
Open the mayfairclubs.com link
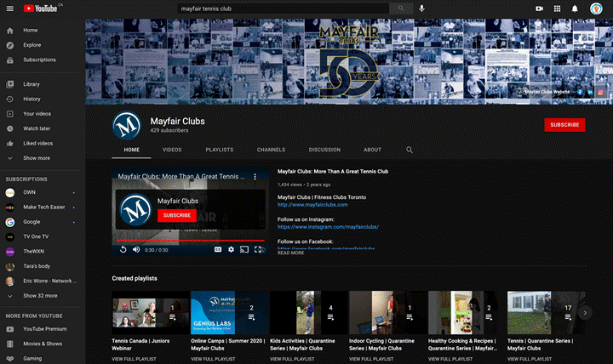pyautogui.click(x=312, y=205)
